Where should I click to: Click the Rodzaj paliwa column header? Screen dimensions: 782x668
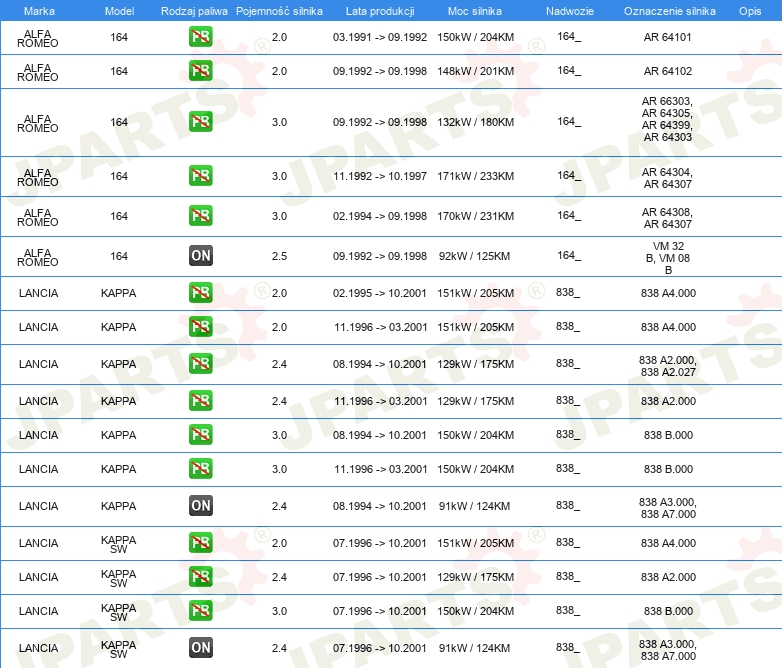[x=194, y=11]
